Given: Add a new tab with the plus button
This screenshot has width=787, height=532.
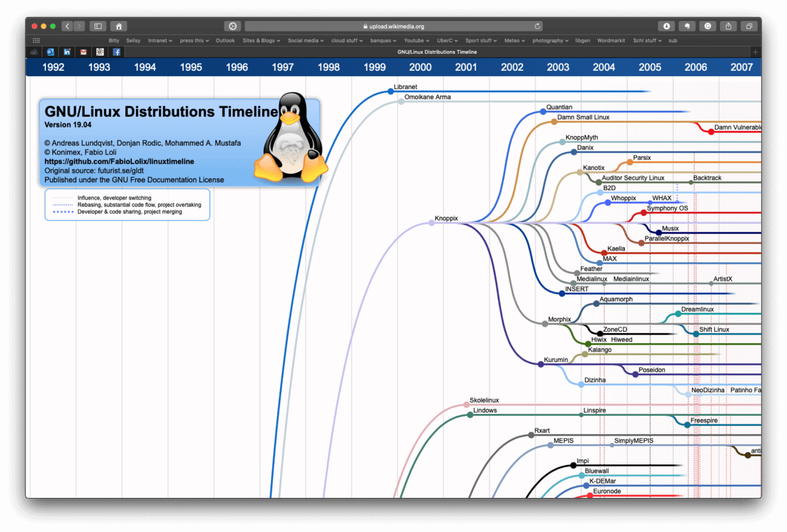Looking at the screenshot, I should pos(756,52).
